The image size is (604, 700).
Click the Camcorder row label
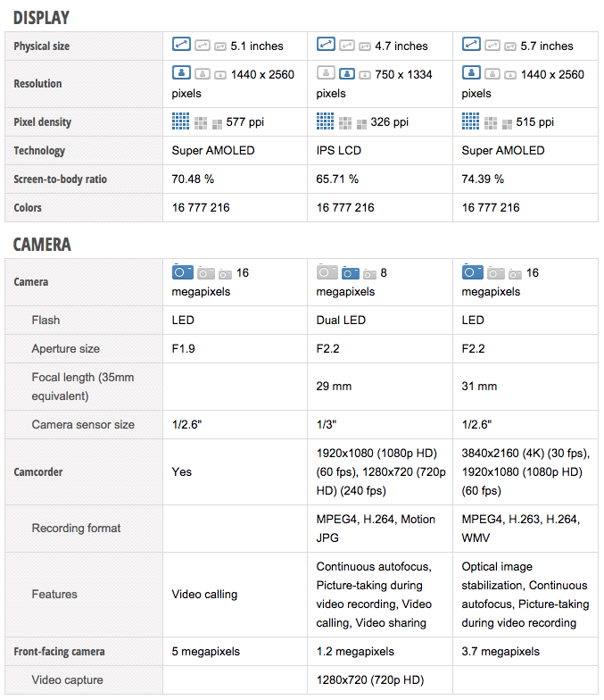click(40, 471)
